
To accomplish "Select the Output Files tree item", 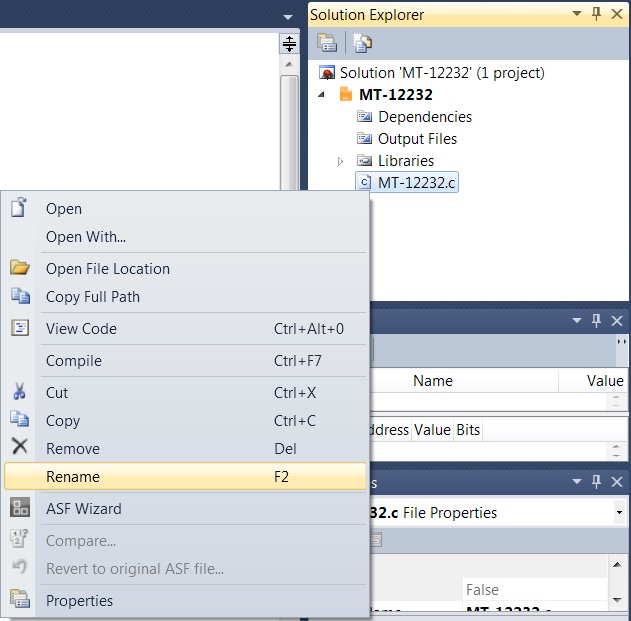I will pyautogui.click(x=417, y=139).
